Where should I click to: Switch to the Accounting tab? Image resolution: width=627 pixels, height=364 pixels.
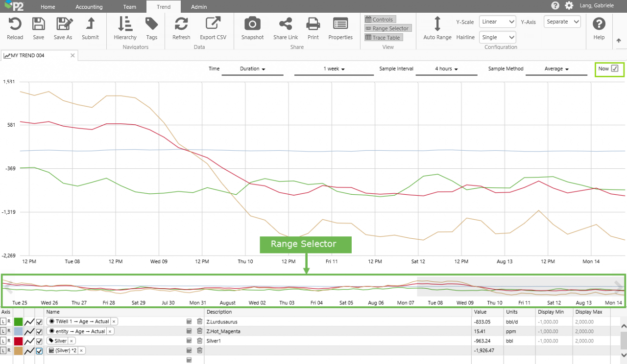[x=89, y=7]
